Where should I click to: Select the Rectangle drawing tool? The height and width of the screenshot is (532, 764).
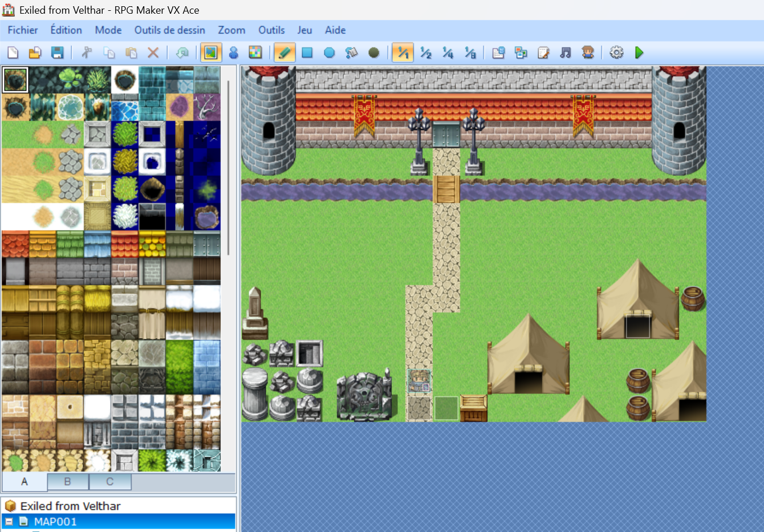pyautogui.click(x=307, y=53)
